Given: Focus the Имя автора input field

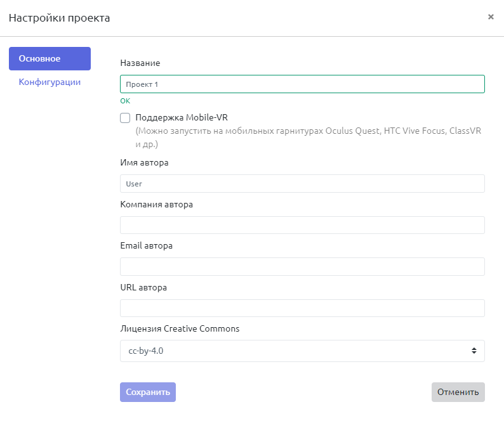Looking at the screenshot, I should (302, 184).
